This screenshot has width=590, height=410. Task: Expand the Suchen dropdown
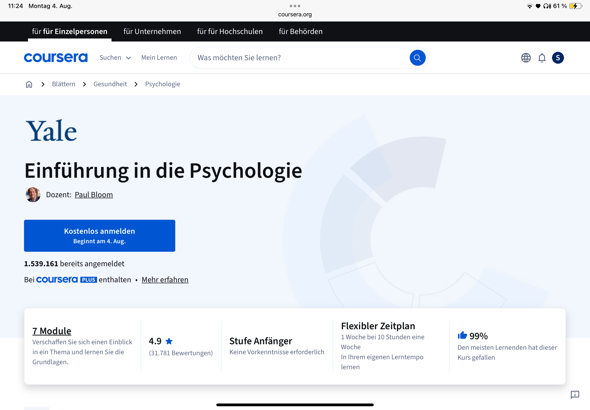click(115, 58)
